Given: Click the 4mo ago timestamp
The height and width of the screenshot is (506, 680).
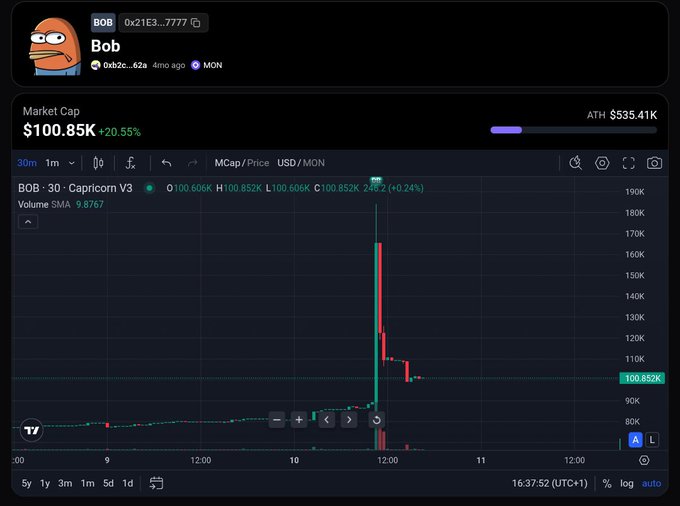Looking at the screenshot, I should click(x=169, y=65).
